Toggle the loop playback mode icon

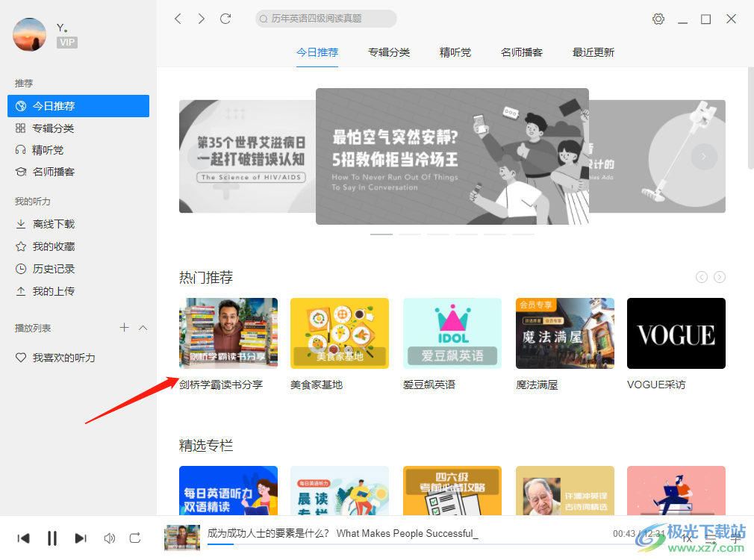click(135, 538)
